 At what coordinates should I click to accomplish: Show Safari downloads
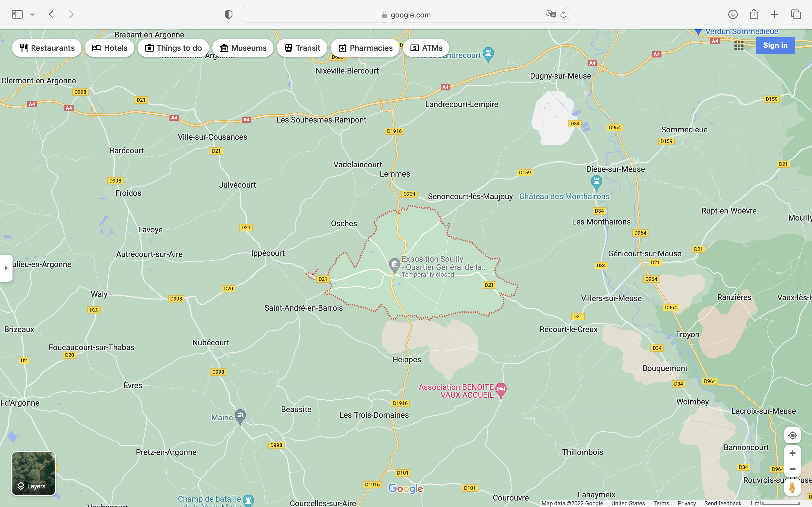click(x=732, y=14)
